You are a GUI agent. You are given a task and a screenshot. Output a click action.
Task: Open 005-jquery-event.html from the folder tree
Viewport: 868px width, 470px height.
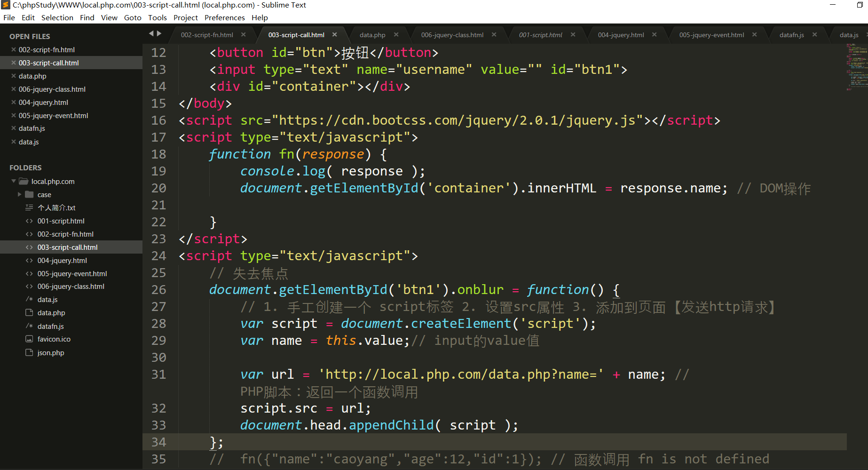[72, 273]
